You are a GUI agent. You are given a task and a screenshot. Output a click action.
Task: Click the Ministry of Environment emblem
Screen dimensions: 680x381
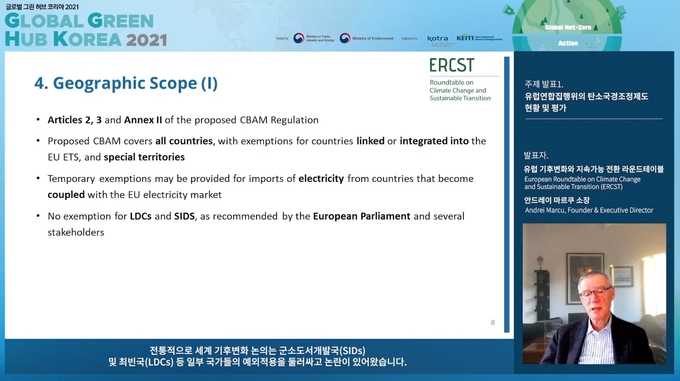(345, 38)
